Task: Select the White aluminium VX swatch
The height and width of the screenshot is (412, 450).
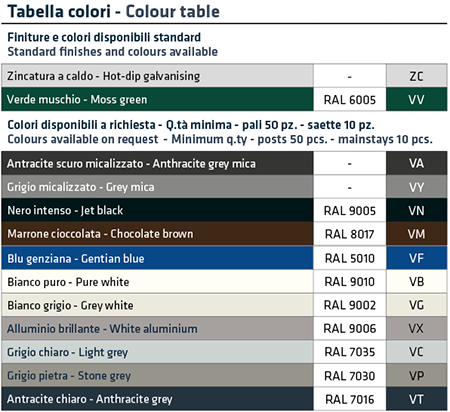Action: pyautogui.click(x=416, y=329)
